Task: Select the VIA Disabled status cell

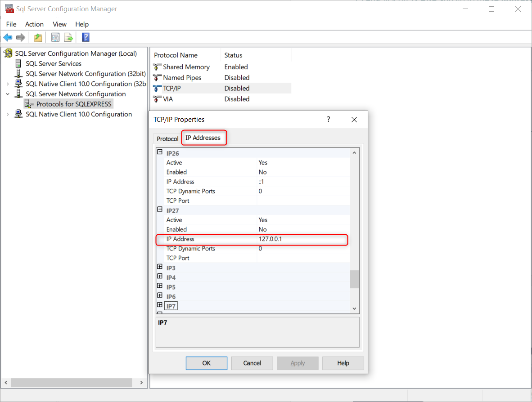Action: 237,99
